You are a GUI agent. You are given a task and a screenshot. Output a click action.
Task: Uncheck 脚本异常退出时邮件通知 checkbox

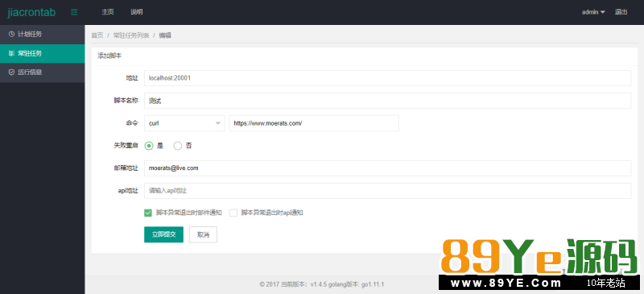pyautogui.click(x=148, y=213)
